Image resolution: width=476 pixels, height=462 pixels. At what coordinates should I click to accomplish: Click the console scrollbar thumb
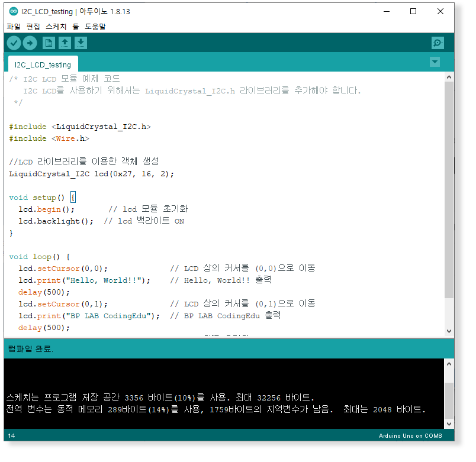point(449,401)
